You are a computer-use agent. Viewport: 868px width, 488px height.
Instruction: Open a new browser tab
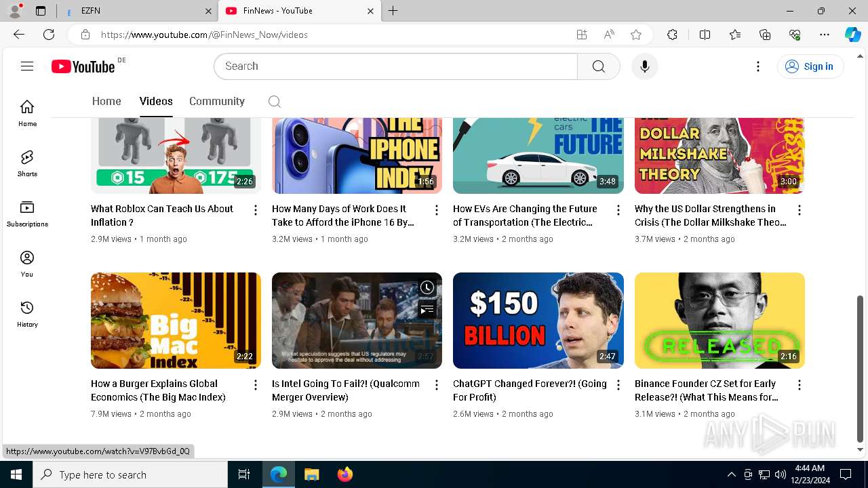pos(393,11)
